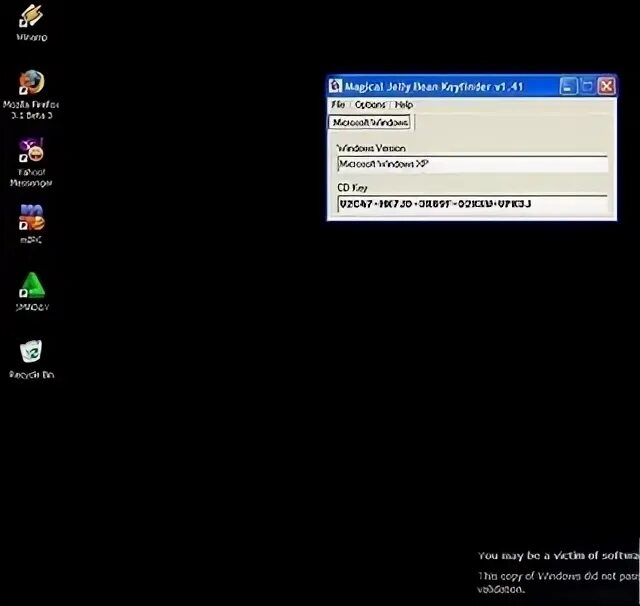Image resolution: width=640 pixels, height=606 pixels.
Task: Close the Magical Jelly Bean Keyfinder window
Action: click(607, 86)
